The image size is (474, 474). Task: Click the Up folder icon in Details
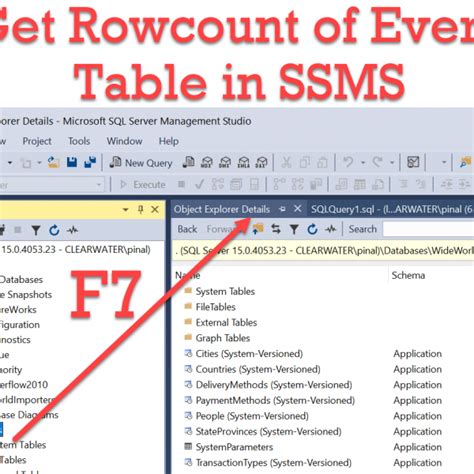pos(258,229)
